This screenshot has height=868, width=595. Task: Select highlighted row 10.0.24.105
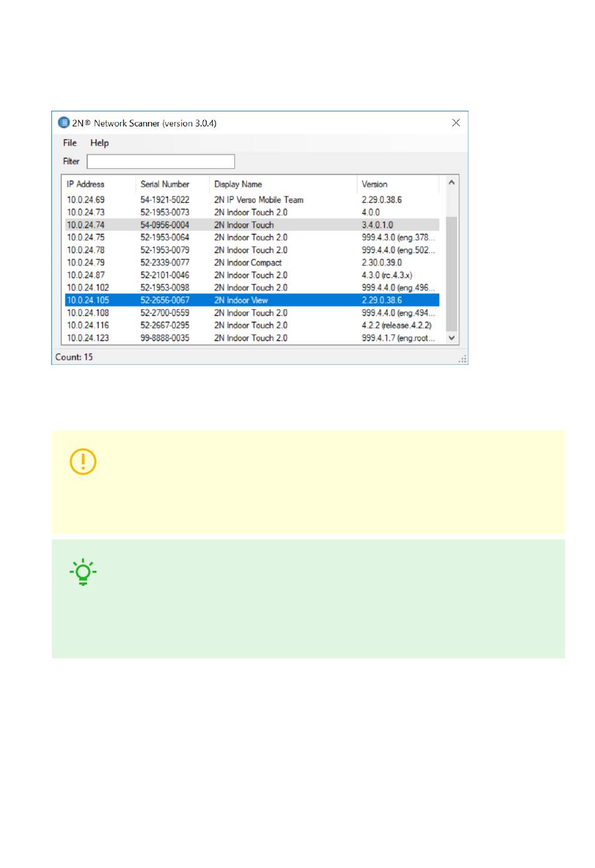coord(252,300)
